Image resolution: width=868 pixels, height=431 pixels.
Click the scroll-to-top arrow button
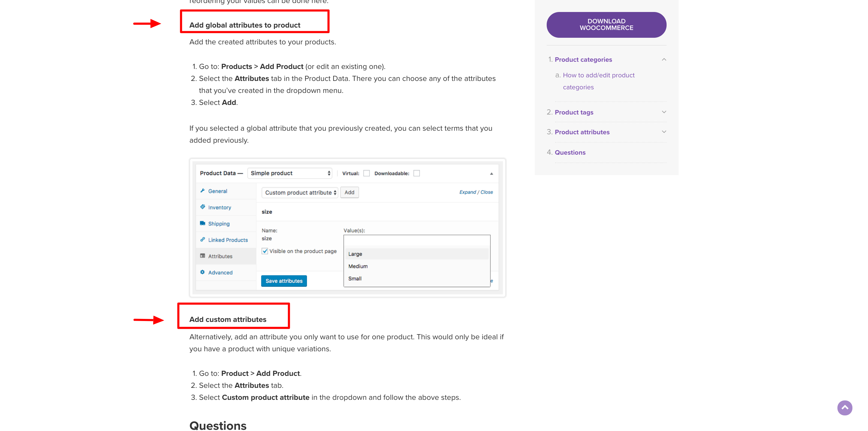click(x=845, y=408)
